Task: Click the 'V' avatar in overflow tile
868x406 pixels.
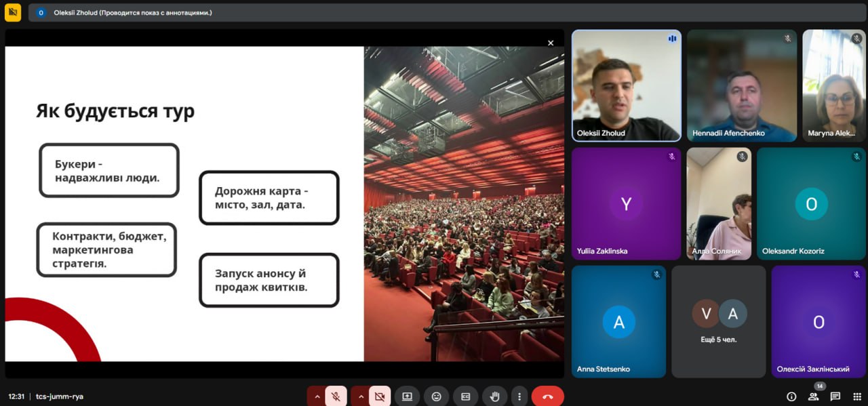Action: pyautogui.click(x=706, y=313)
